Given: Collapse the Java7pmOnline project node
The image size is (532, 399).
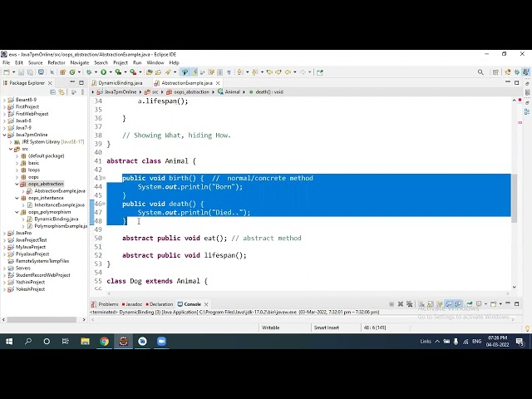Looking at the screenshot, I should pyautogui.click(x=4, y=135).
